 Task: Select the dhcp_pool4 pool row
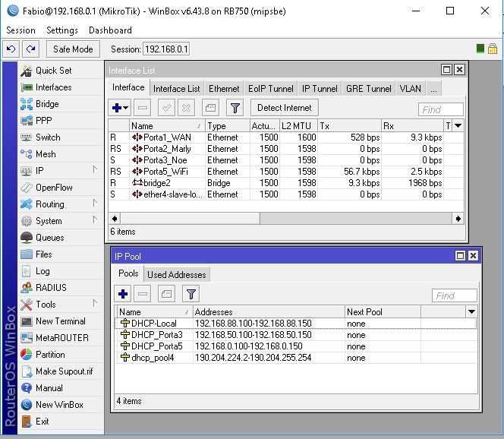[x=296, y=358]
